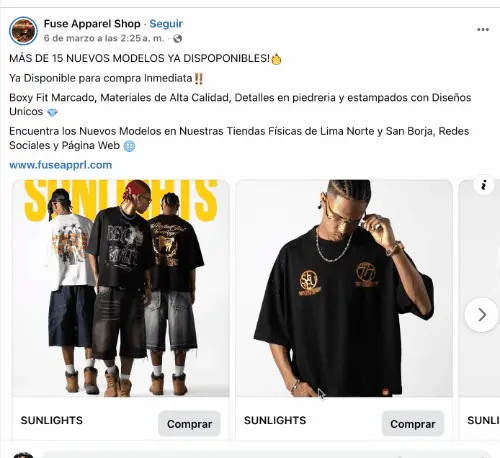Click Comprar on the first SUNLIGHTS product

click(189, 424)
